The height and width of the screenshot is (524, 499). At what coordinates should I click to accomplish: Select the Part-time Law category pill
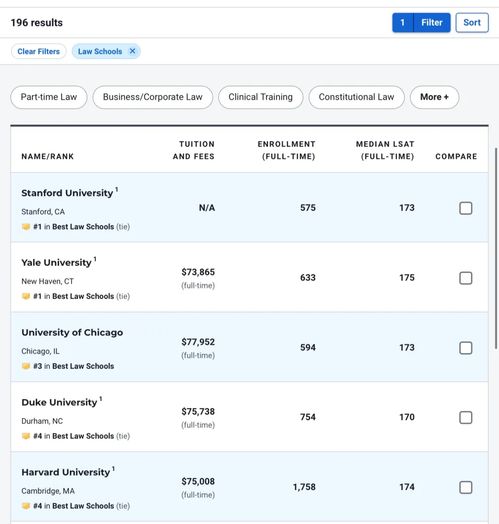coord(49,97)
